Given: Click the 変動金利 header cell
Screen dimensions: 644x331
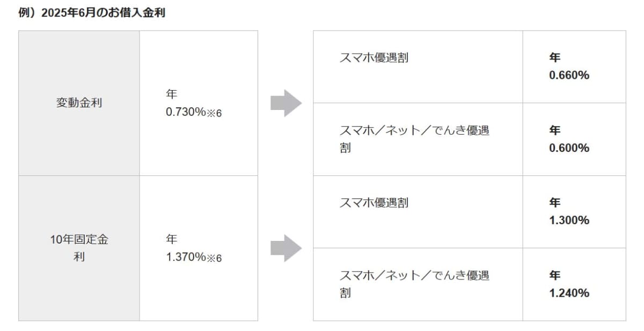Looking at the screenshot, I should (x=79, y=103).
